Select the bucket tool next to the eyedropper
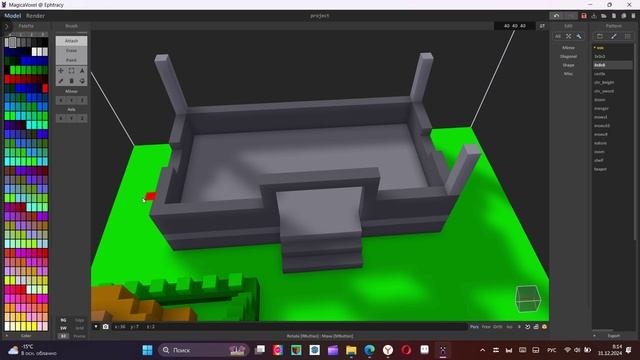Viewport: 640px width, 360px height. coord(71,81)
